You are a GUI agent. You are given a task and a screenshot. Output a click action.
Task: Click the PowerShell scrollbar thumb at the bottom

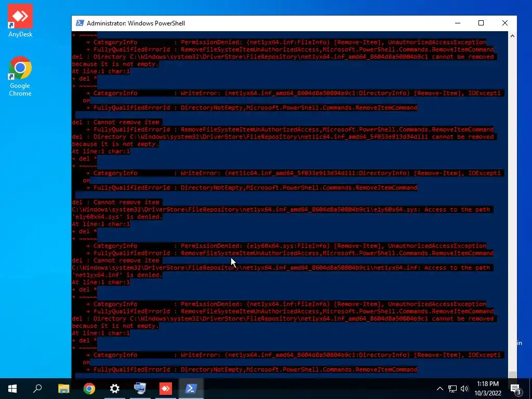[512, 374]
